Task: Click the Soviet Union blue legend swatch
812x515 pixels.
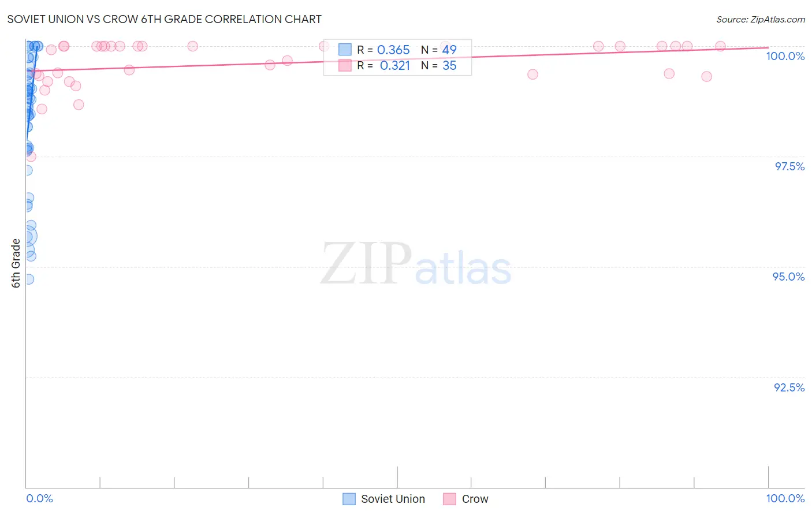Action: pyautogui.click(x=349, y=499)
